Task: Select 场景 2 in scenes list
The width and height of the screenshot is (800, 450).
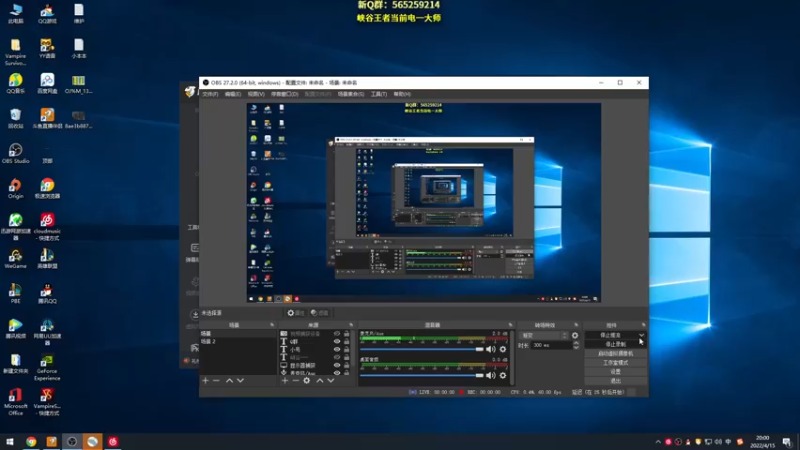Action: [x=238, y=341]
